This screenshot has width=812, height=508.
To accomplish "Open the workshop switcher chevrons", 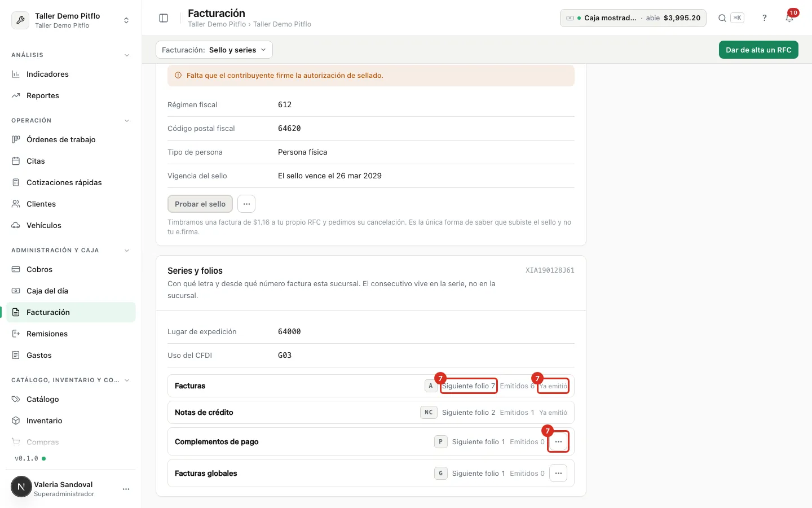I will click(x=126, y=20).
